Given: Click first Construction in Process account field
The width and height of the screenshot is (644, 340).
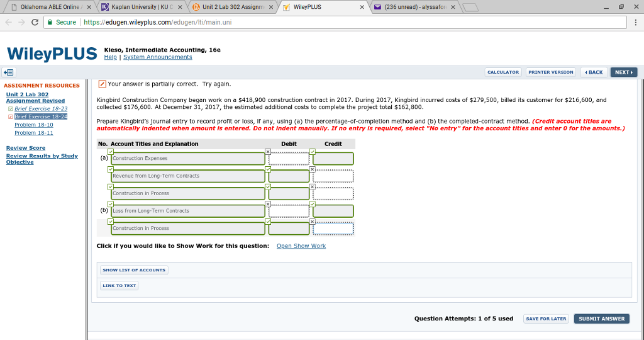Looking at the screenshot, I should click(x=187, y=194).
